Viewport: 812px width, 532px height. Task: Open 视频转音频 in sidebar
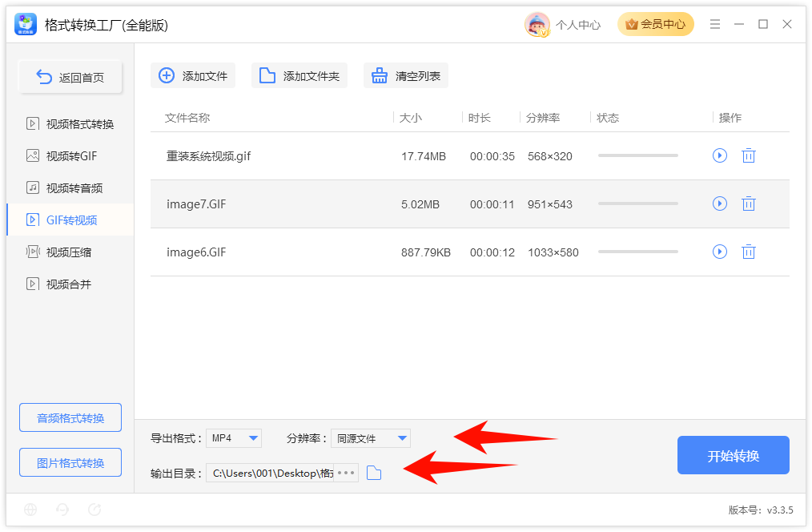coord(70,188)
